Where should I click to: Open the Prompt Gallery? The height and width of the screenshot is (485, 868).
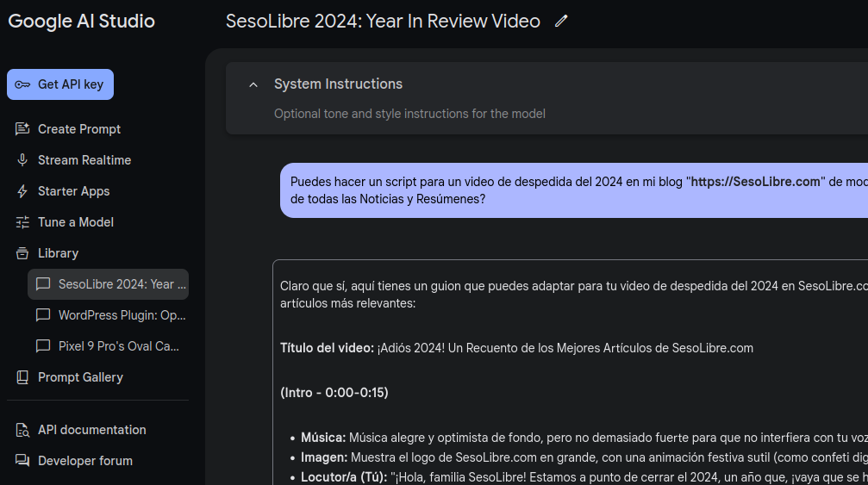pyautogui.click(x=80, y=377)
